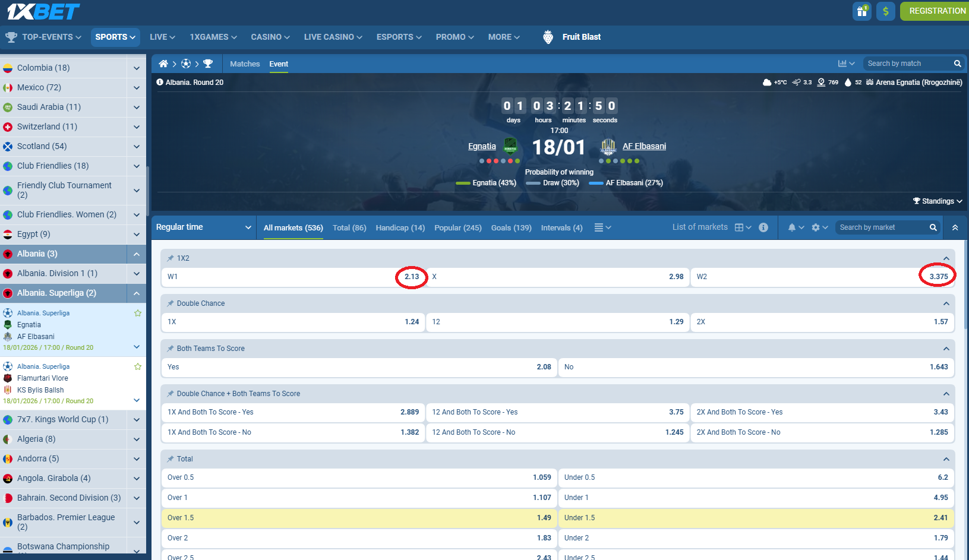Click the green dollar payments icon

click(886, 11)
